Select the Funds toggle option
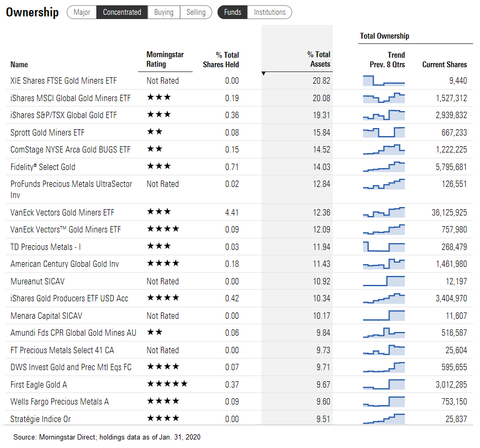The width and height of the screenshot is (480, 448). click(232, 12)
